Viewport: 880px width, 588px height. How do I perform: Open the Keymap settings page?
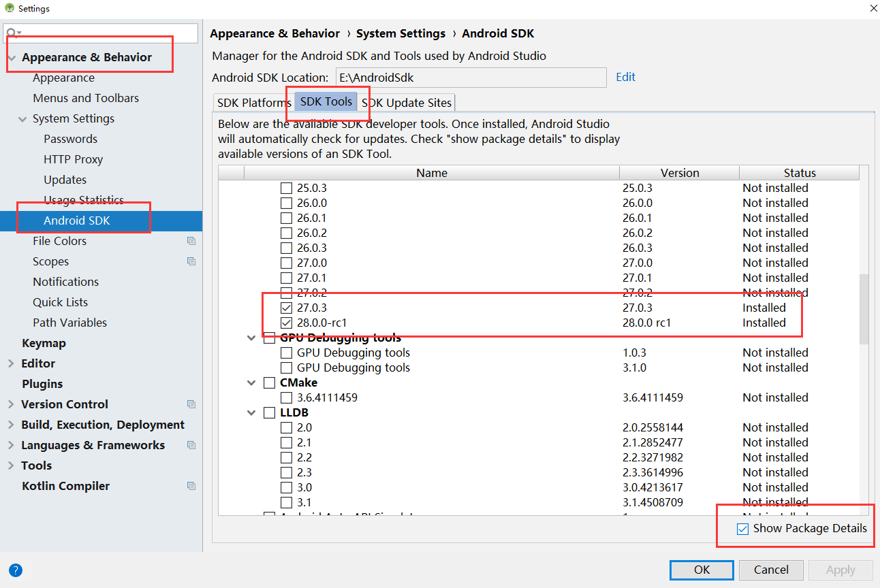tap(44, 343)
